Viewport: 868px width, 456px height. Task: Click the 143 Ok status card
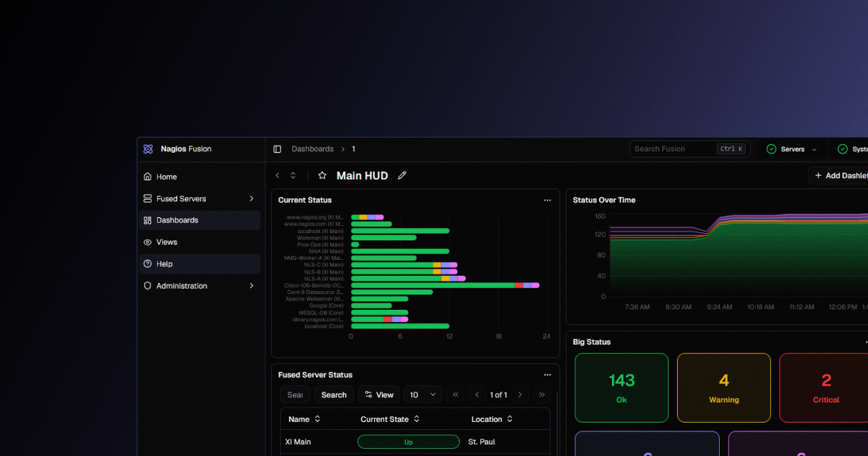[x=621, y=388]
